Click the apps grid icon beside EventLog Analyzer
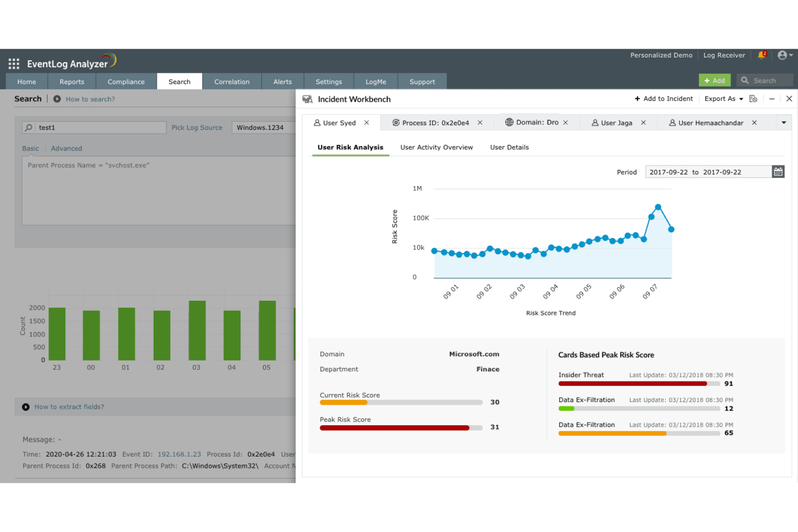 click(13, 63)
